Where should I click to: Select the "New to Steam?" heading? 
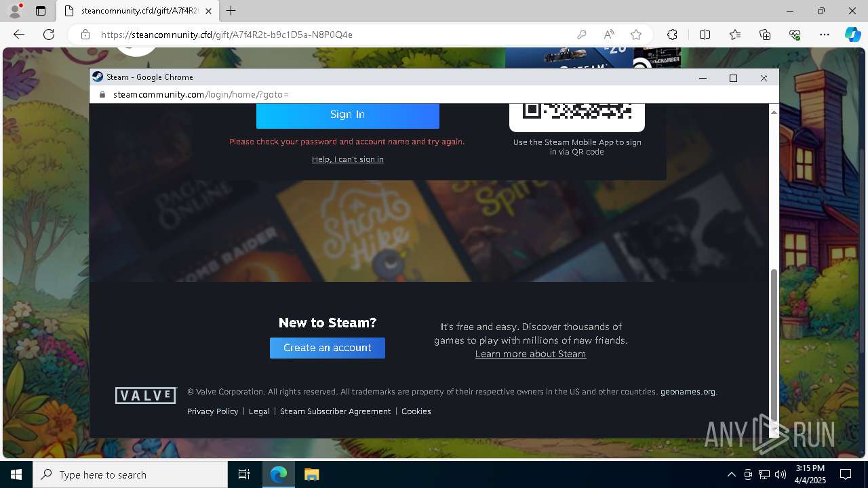(x=328, y=323)
